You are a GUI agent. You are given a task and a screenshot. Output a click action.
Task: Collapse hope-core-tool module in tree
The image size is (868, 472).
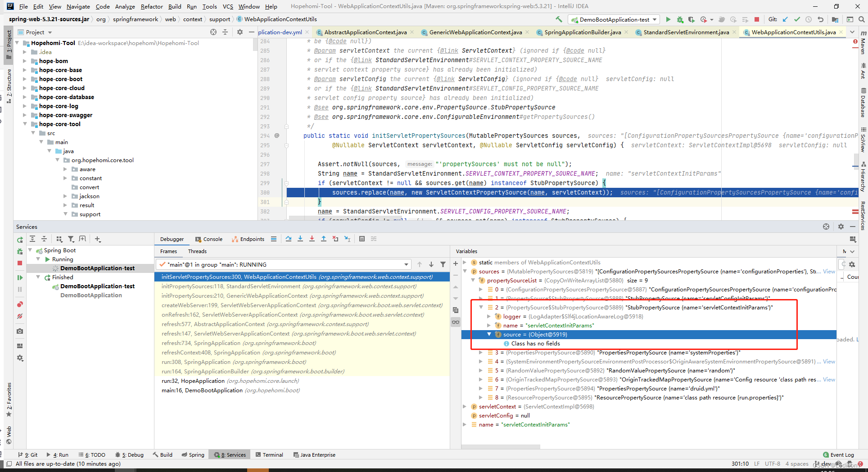point(24,124)
